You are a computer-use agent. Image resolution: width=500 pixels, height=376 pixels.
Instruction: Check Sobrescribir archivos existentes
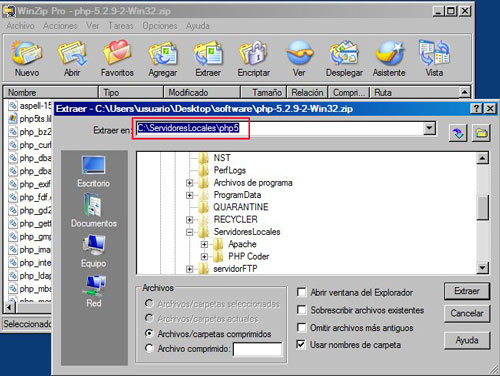coord(301,310)
